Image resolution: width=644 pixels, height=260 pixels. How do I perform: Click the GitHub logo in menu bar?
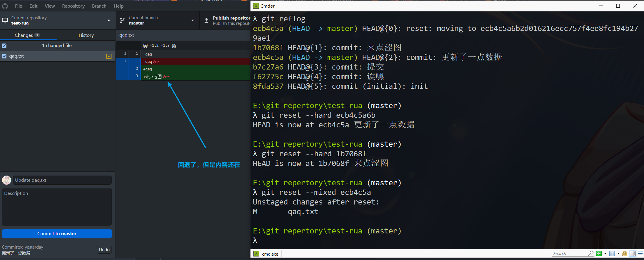coord(5,6)
